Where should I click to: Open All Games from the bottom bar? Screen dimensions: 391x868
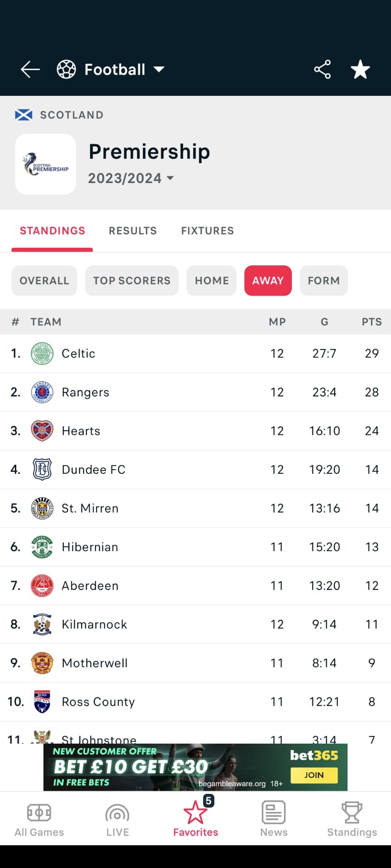[x=39, y=818]
